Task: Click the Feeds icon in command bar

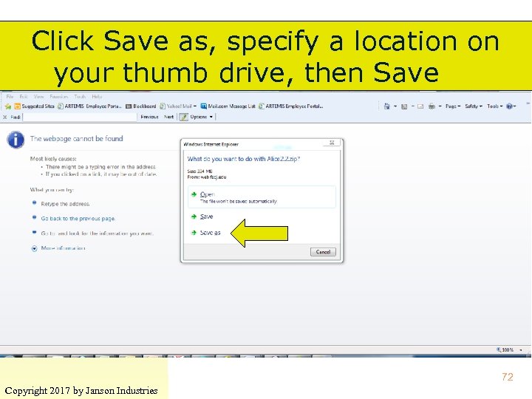Action: click(404, 106)
